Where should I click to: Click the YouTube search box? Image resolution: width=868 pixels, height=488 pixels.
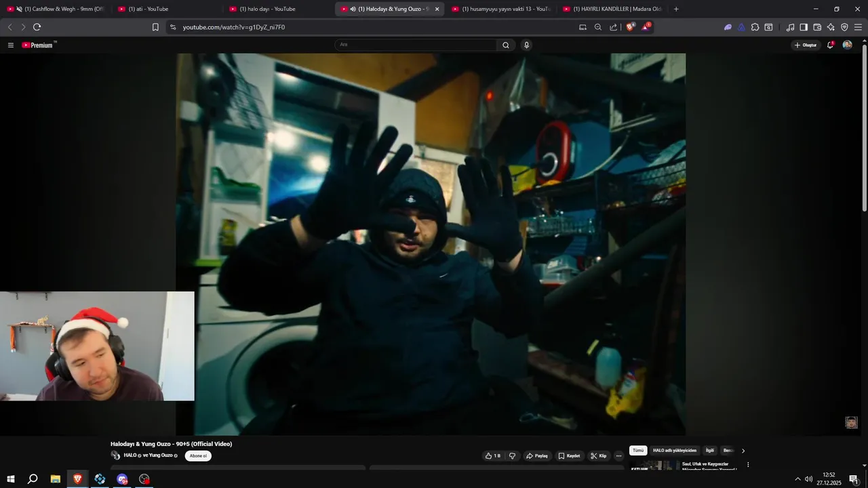[x=416, y=45]
